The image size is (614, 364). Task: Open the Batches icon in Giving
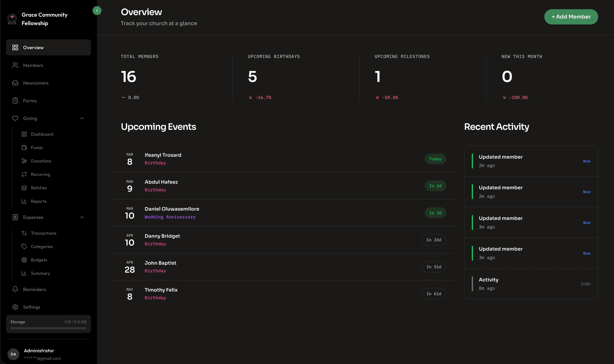pos(24,188)
